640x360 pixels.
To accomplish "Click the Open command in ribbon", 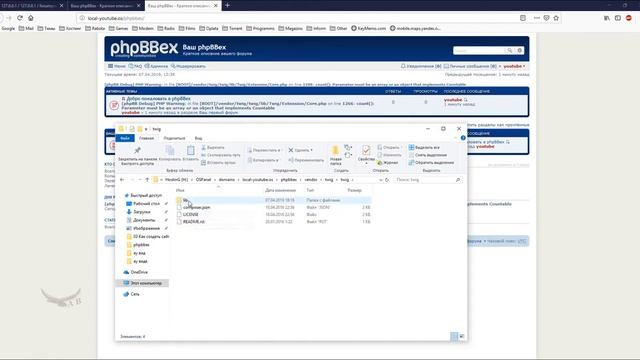I will [x=389, y=147].
